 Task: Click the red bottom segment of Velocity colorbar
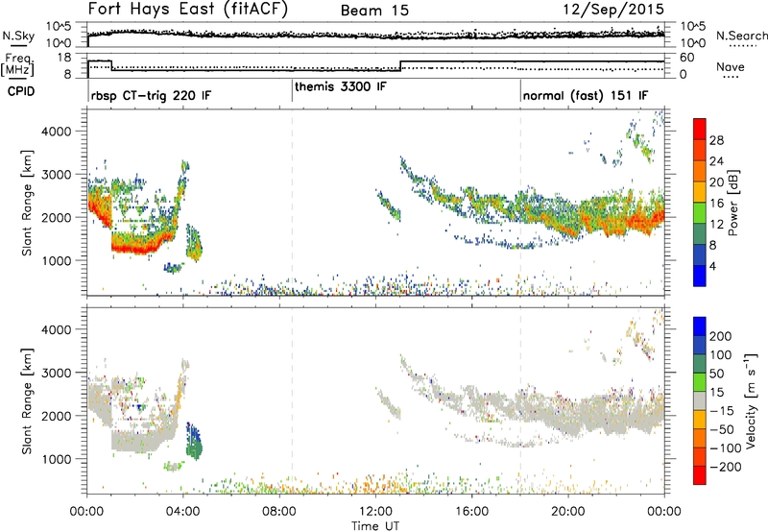[x=700, y=475]
